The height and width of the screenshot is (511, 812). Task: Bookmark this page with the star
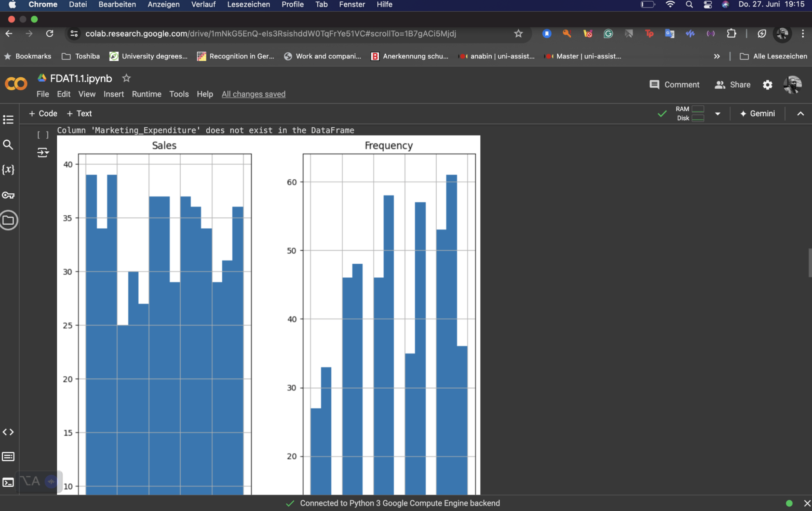click(x=518, y=34)
